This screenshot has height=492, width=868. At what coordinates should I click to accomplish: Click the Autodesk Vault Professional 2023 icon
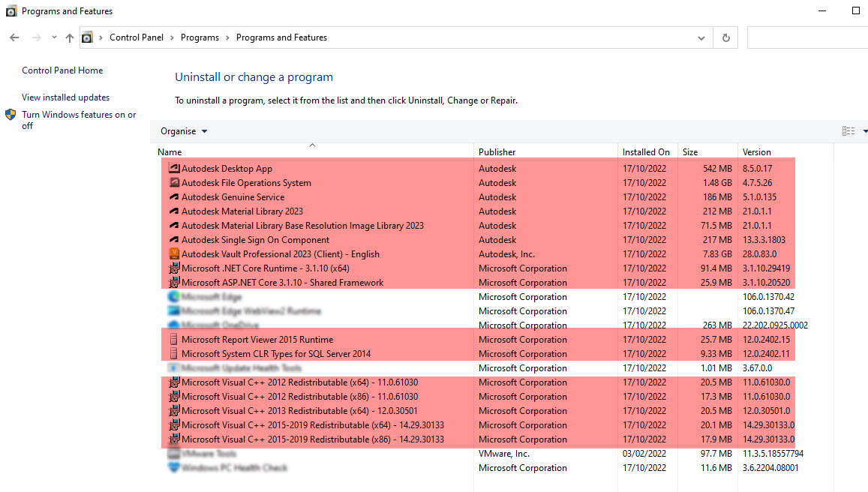[x=174, y=254]
